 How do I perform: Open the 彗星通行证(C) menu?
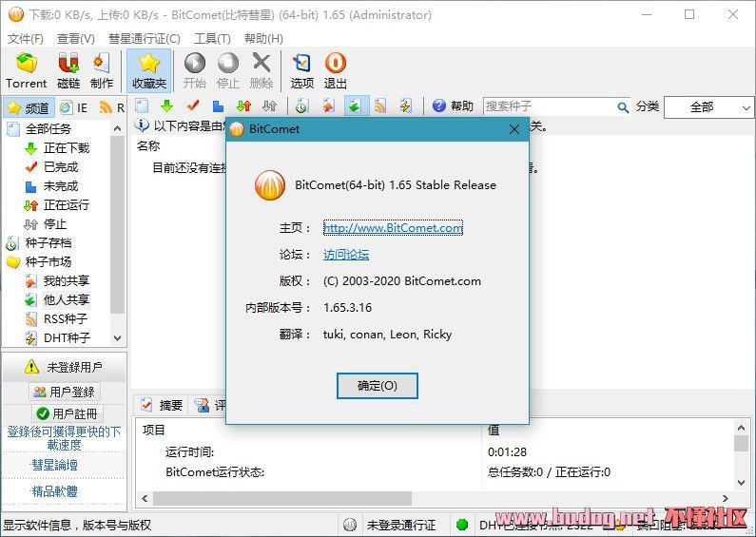tap(145, 39)
